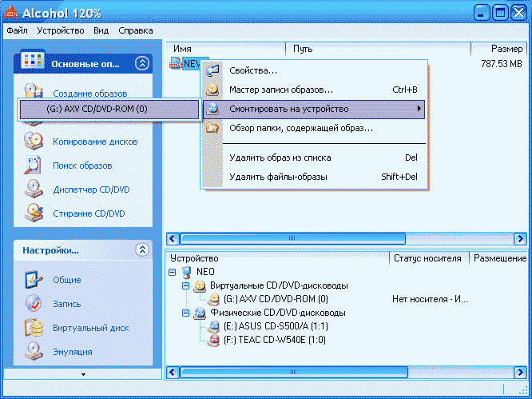Viewport: 532px width, 399px height.
Task: Click the Поиск образов magnifier icon
Action: coord(34,165)
